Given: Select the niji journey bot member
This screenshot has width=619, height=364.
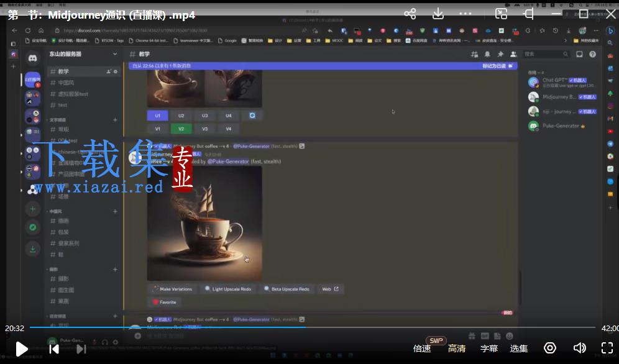Looking at the screenshot, I should click(562, 112).
